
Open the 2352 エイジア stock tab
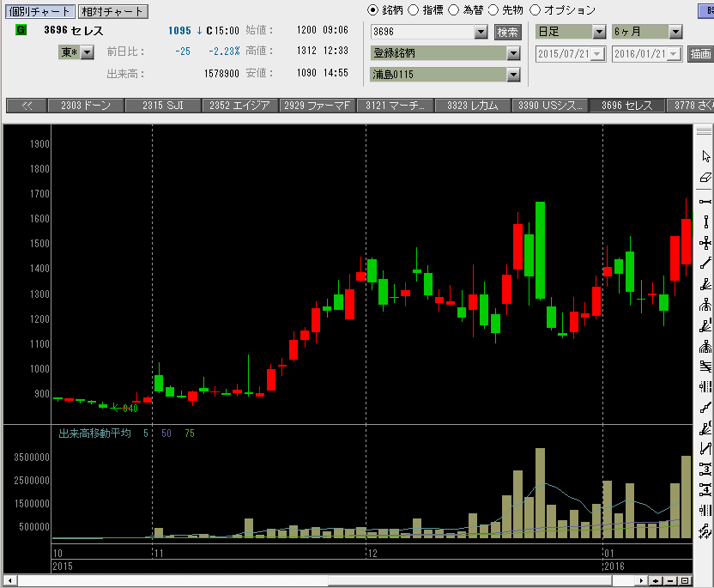point(240,106)
